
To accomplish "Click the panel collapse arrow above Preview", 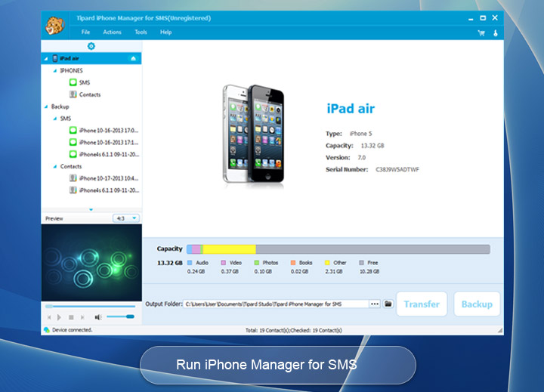I will tap(91, 209).
